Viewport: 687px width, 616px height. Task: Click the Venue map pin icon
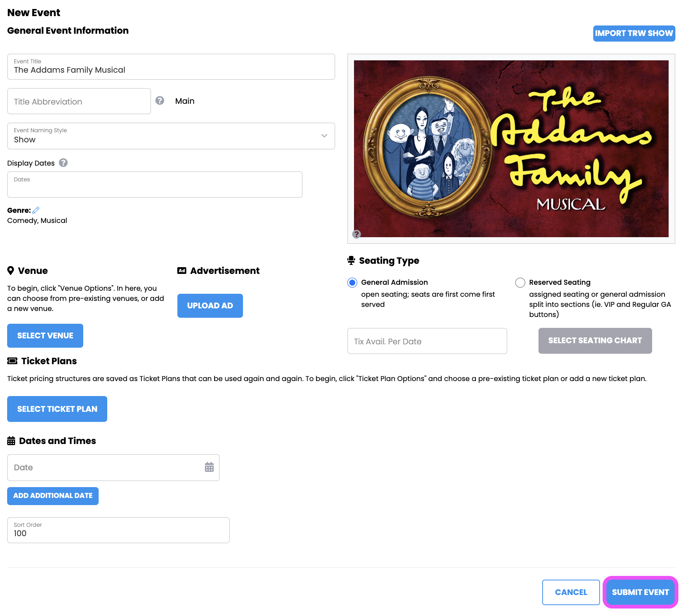pyautogui.click(x=10, y=271)
